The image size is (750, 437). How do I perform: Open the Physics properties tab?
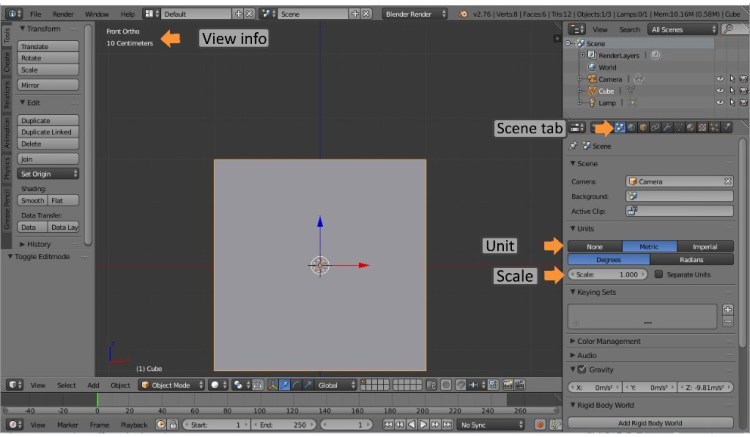pyautogui.click(x=727, y=127)
